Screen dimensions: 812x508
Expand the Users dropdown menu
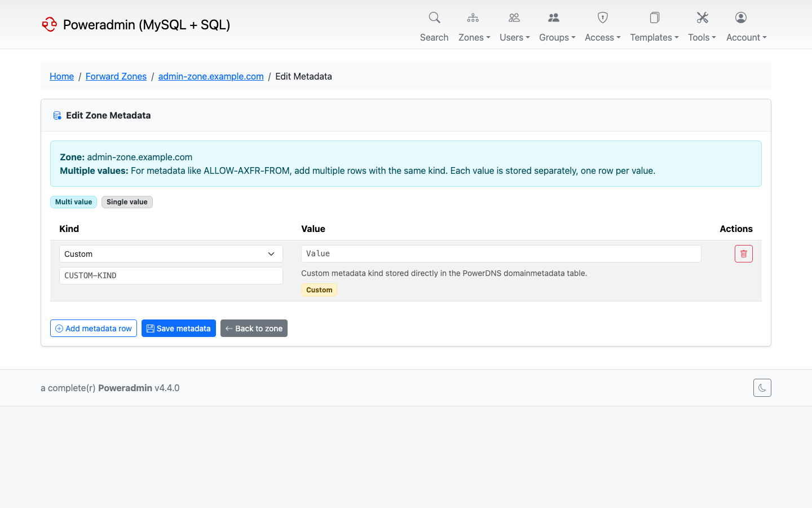tap(515, 37)
